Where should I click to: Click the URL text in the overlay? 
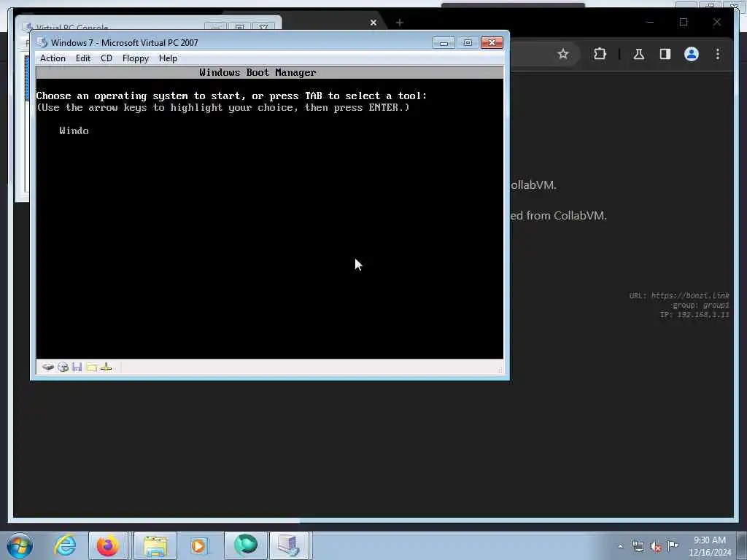pyautogui.click(x=679, y=296)
